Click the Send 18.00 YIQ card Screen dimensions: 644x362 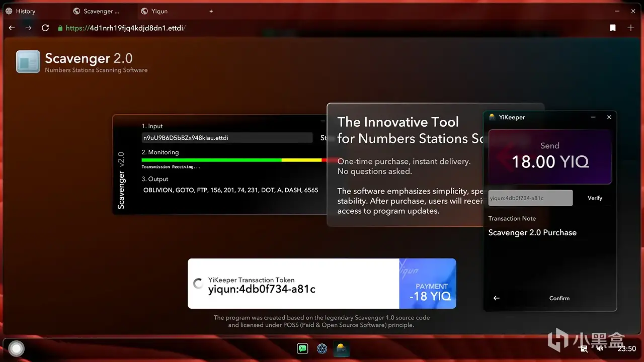click(x=550, y=156)
